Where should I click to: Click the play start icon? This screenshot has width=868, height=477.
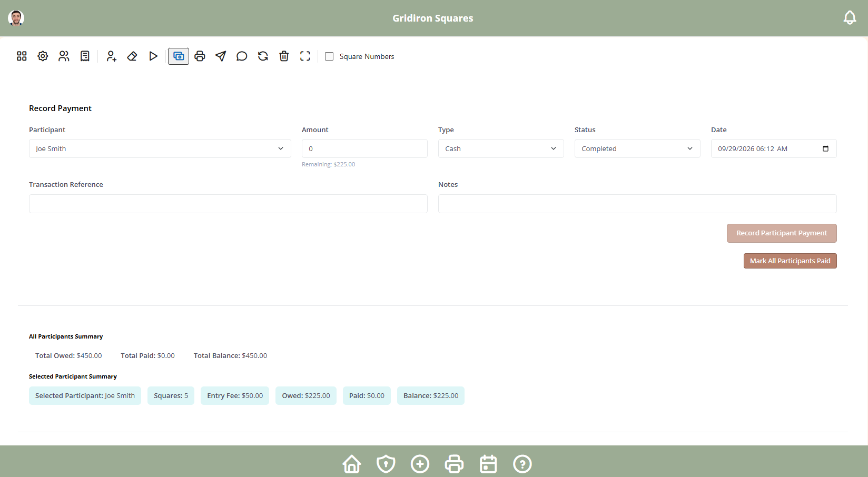pos(153,56)
